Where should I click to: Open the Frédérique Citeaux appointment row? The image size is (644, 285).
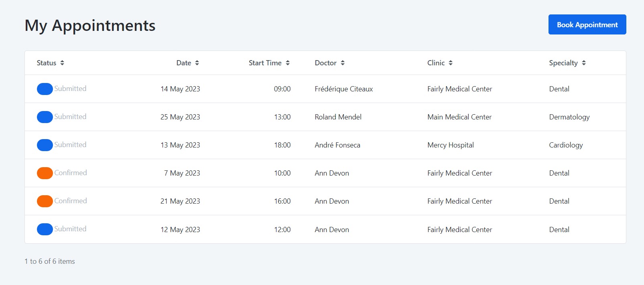pos(325,89)
